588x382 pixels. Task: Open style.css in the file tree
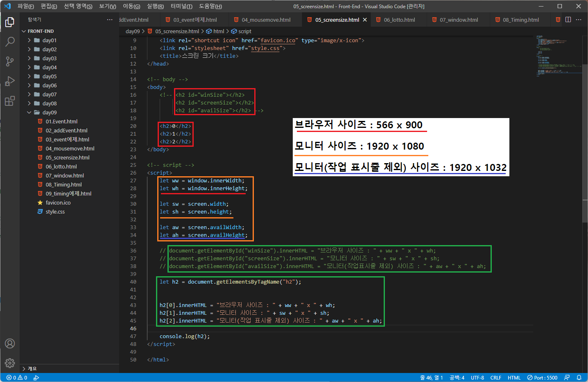click(55, 211)
